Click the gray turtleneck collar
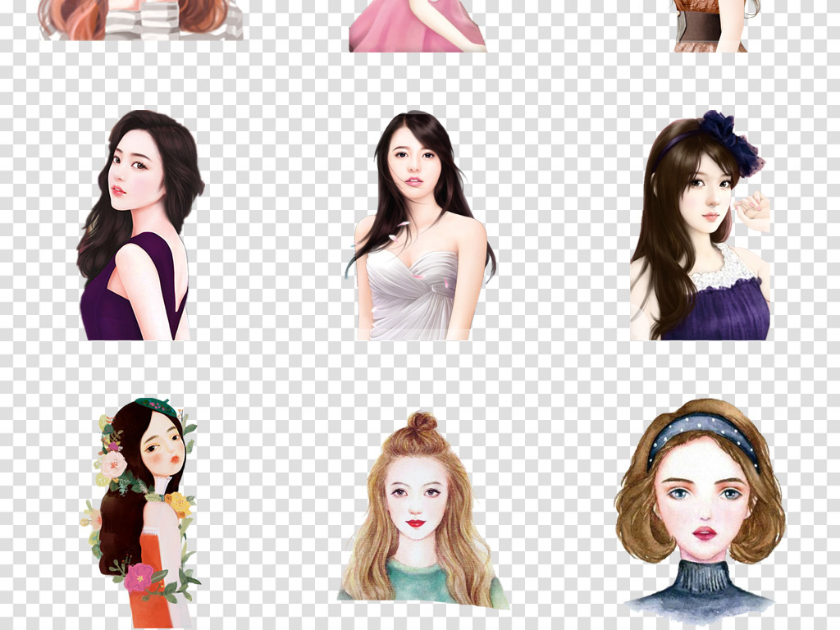Image resolution: width=840 pixels, height=630 pixels. [x=698, y=577]
